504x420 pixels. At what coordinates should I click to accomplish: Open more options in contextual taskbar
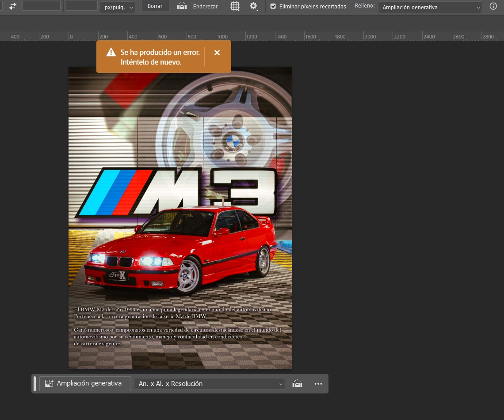[318, 384]
